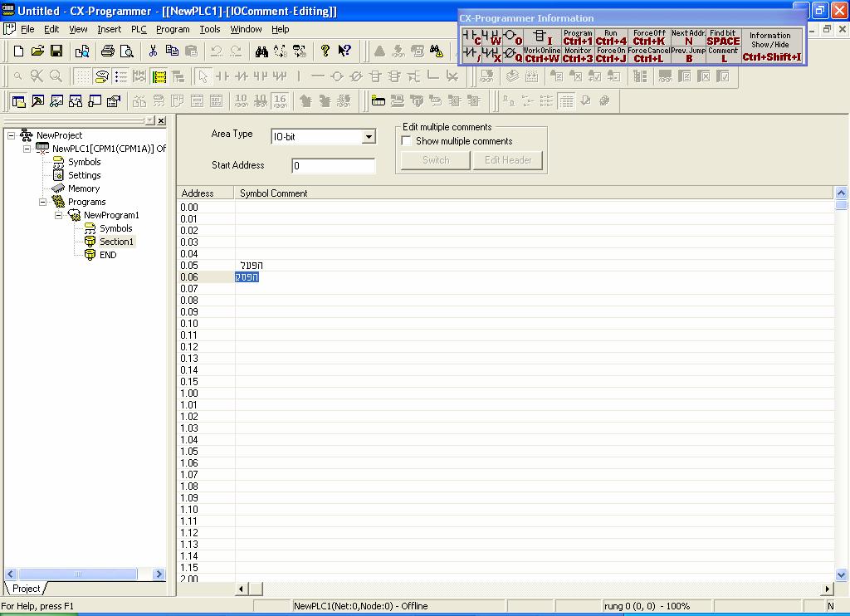
Task: Open the Program menu
Action: coord(173,29)
